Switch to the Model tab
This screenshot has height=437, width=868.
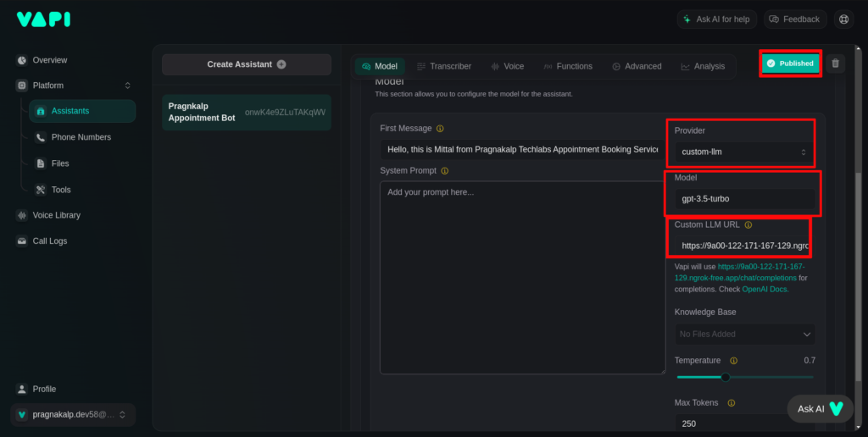tap(380, 66)
